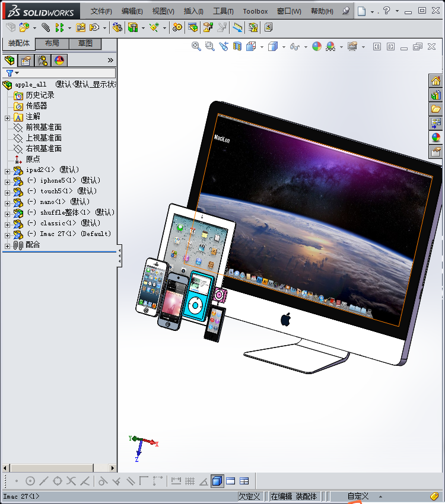Open the 工具(T) menu

pos(223,11)
